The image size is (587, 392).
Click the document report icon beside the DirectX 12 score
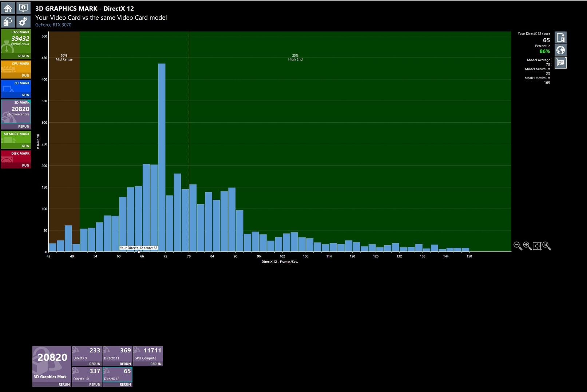tap(560, 37)
